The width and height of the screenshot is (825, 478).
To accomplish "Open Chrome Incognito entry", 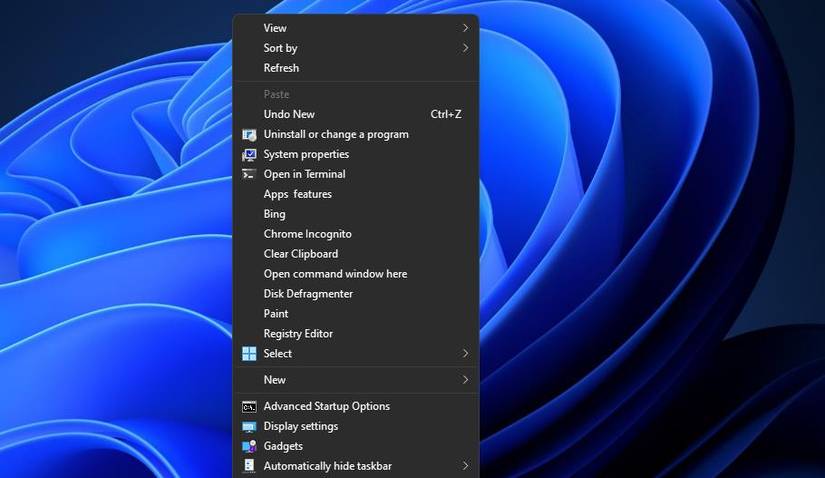I will click(x=356, y=234).
